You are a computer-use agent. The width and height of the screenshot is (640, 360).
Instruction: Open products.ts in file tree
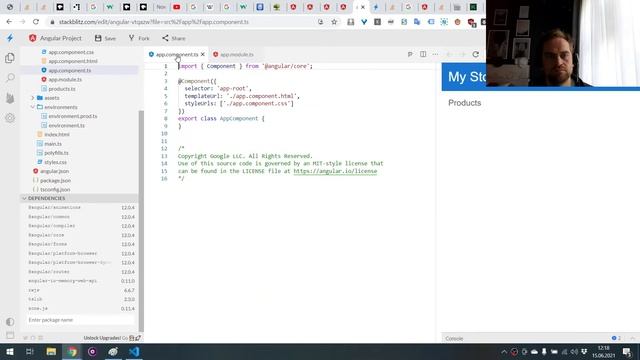click(x=62, y=89)
